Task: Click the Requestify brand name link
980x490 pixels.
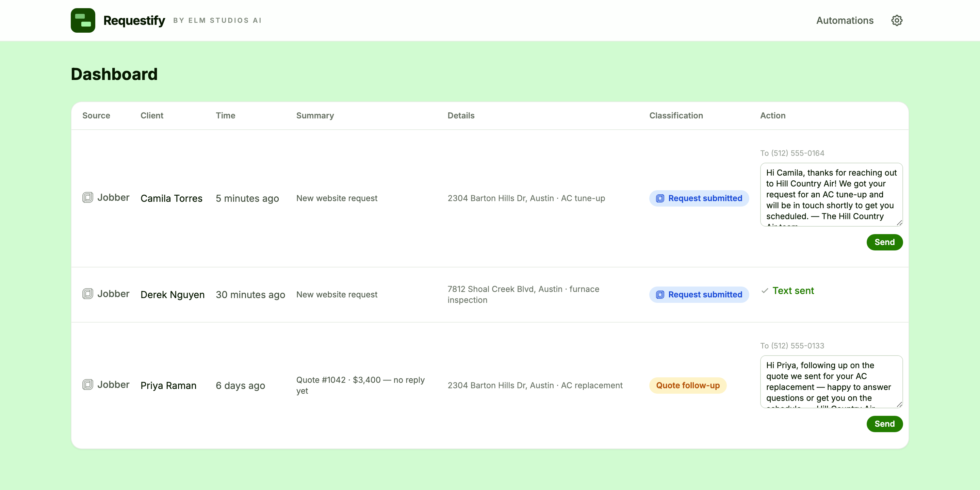Action: click(134, 20)
